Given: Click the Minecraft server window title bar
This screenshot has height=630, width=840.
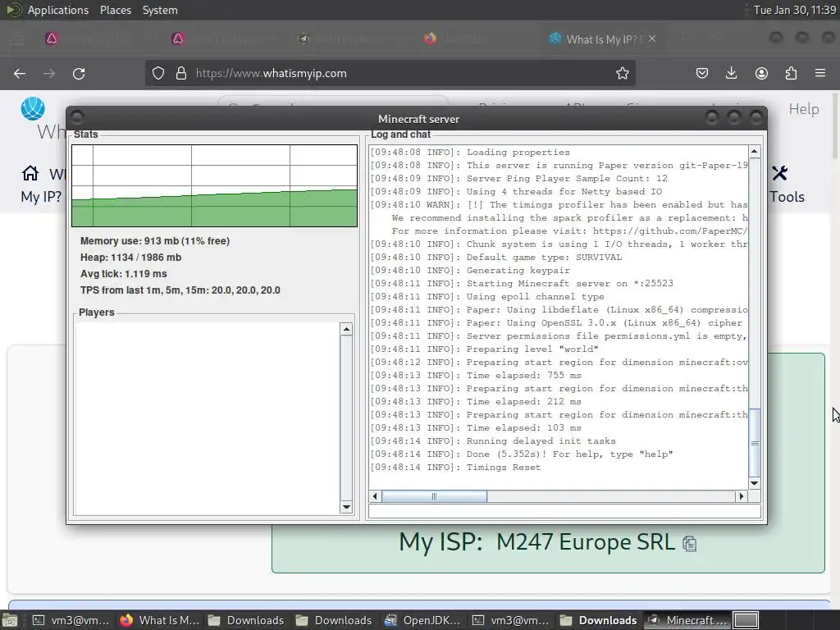Looking at the screenshot, I should click(x=418, y=119).
